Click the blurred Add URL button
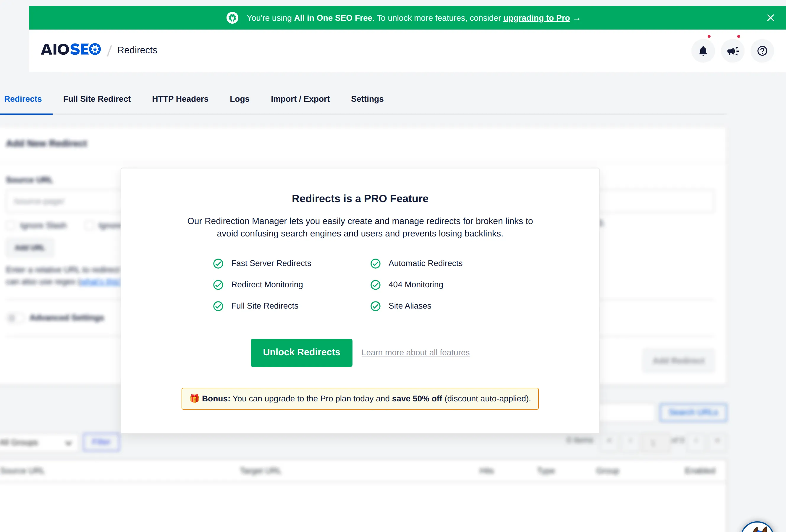The image size is (786, 532). click(30, 248)
